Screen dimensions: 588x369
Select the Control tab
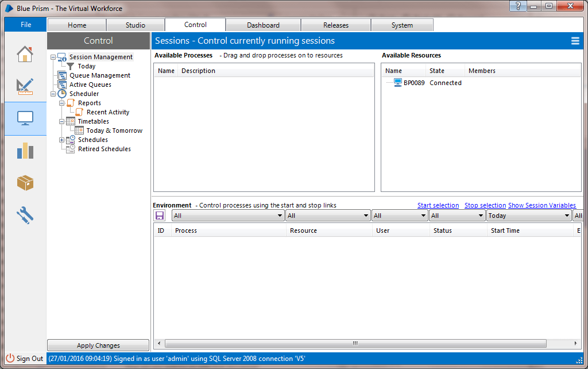pyautogui.click(x=195, y=25)
